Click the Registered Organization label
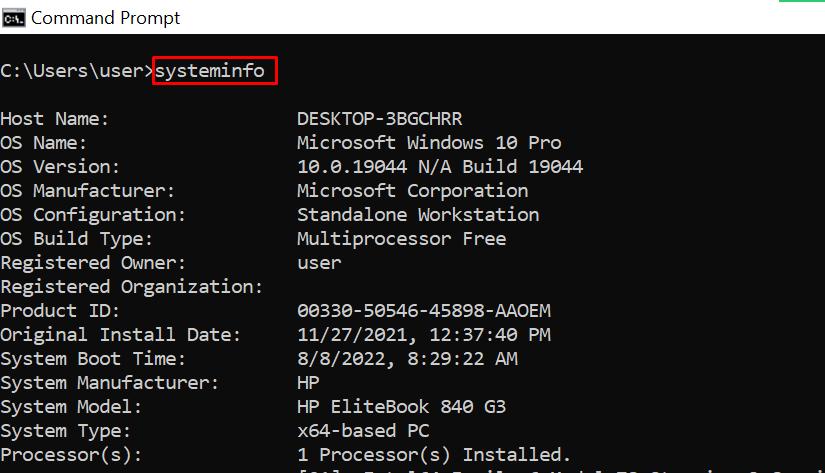This screenshot has height=473, width=825. tap(132, 287)
